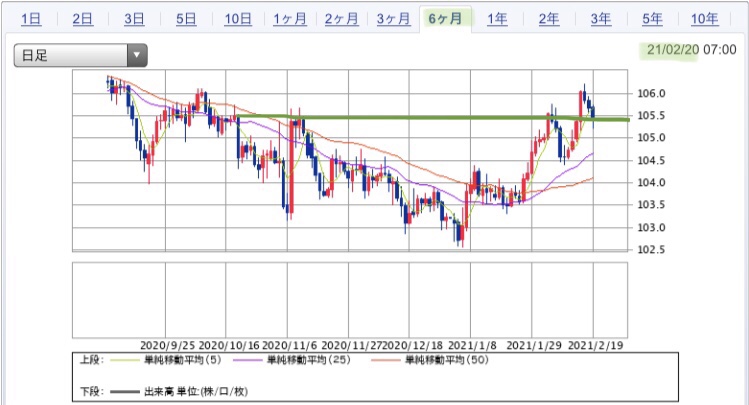Click the orange line swatch for 単純移動平均(50)
The width and height of the screenshot is (749, 405).
(x=386, y=360)
